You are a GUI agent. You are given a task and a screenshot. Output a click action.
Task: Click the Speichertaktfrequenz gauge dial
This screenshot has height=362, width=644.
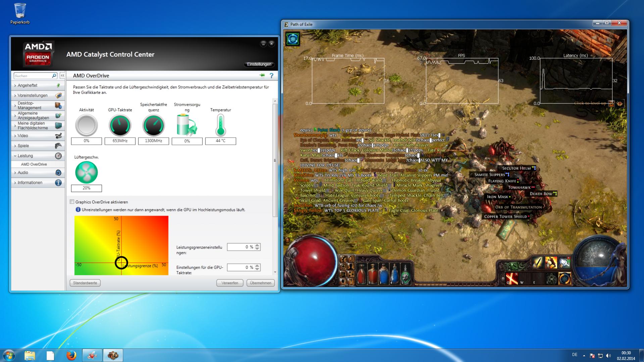[153, 125]
